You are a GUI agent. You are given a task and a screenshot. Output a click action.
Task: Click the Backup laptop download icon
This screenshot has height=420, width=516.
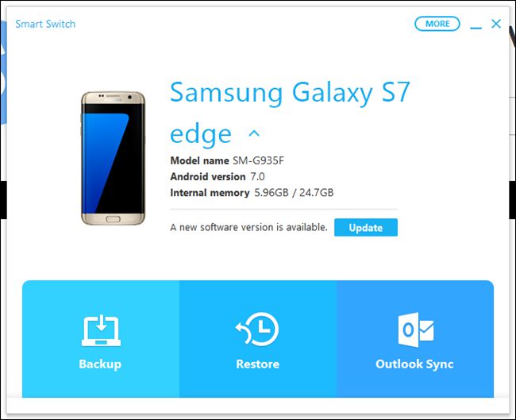(101, 330)
